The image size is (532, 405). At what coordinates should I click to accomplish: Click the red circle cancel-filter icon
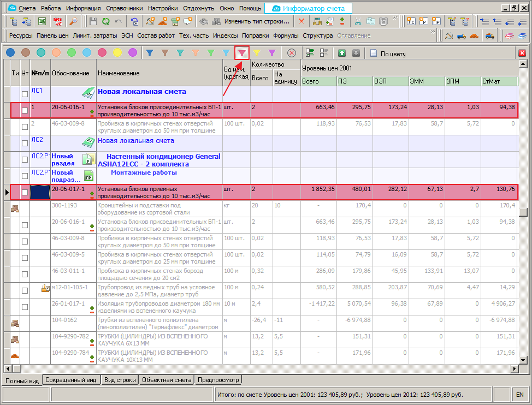(x=292, y=53)
